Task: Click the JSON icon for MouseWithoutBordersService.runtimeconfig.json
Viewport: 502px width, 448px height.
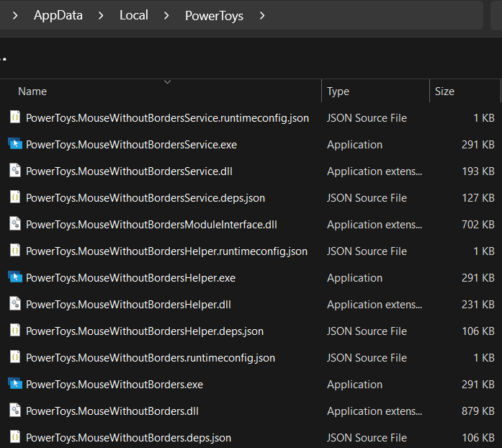Action: [x=15, y=117]
